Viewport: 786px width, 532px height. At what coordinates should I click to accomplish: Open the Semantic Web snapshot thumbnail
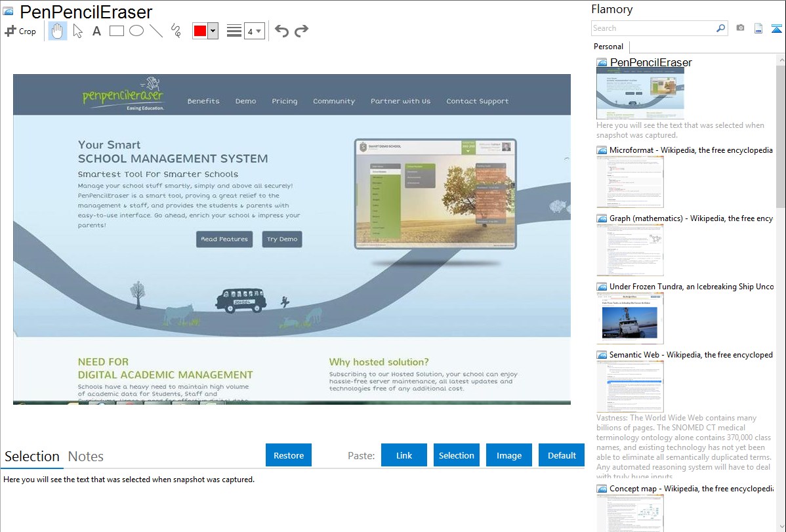point(630,386)
